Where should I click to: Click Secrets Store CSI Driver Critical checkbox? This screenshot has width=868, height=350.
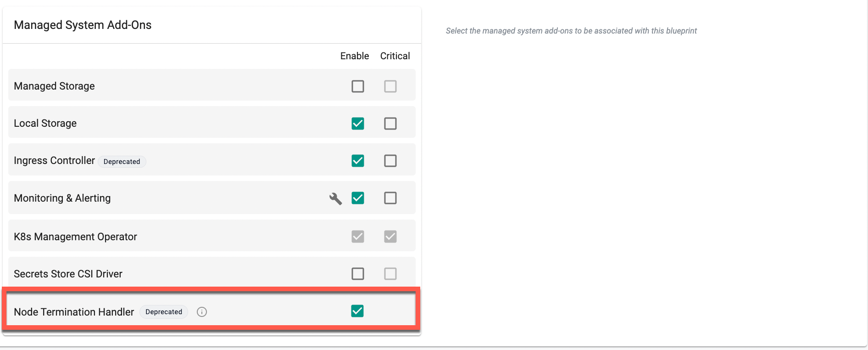(390, 274)
